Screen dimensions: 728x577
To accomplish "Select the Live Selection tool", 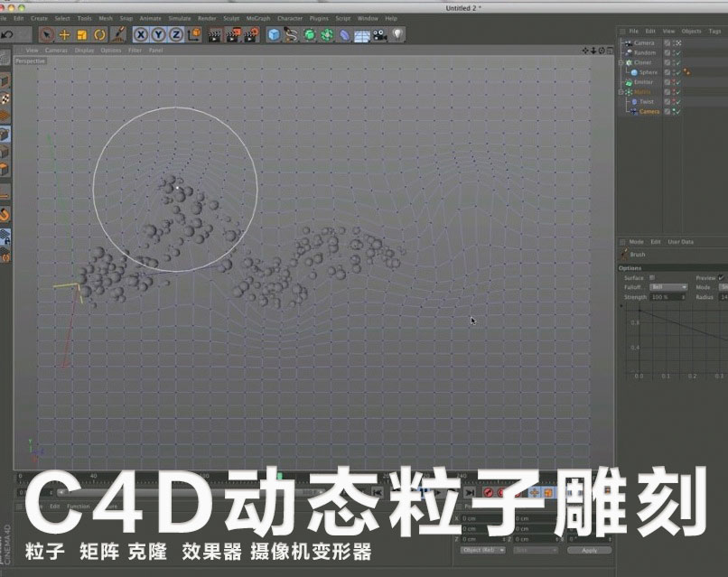I will pyautogui.click(x=45, y=36).
